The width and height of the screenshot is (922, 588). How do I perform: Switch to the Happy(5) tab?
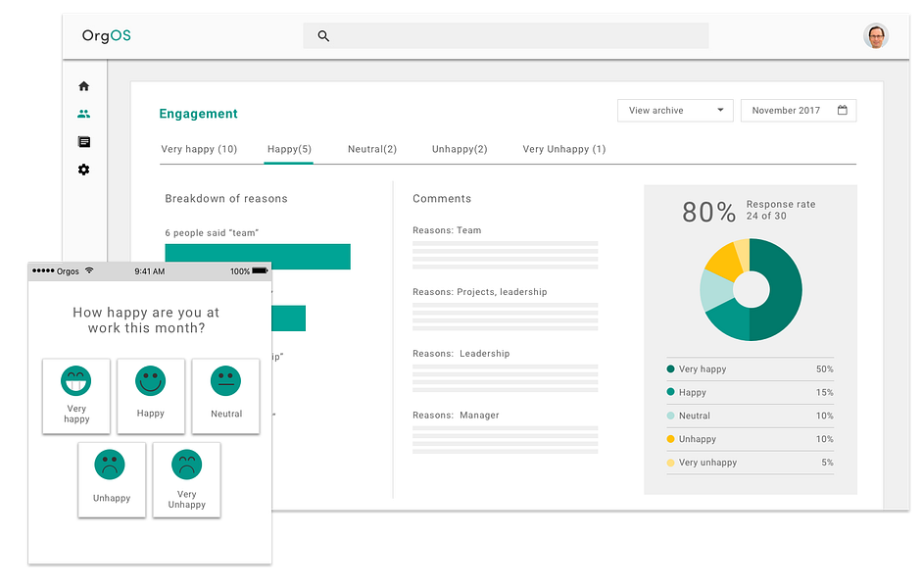289,149
